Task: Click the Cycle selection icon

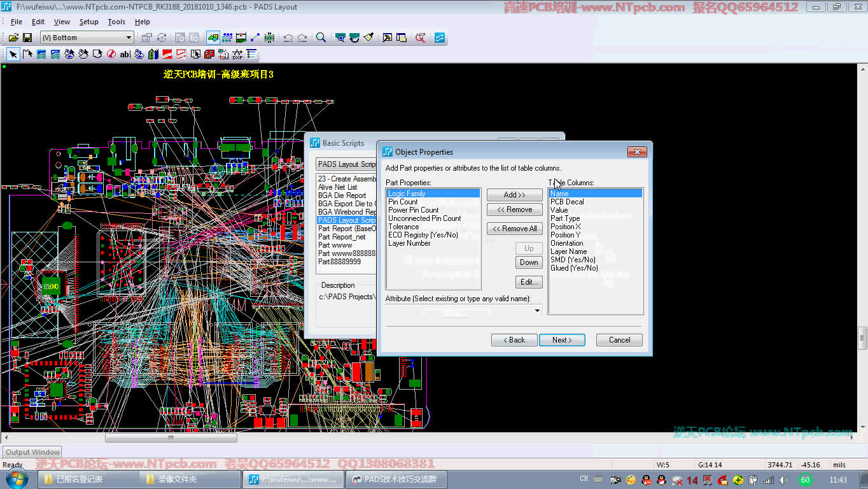Action: pos(162,38)
